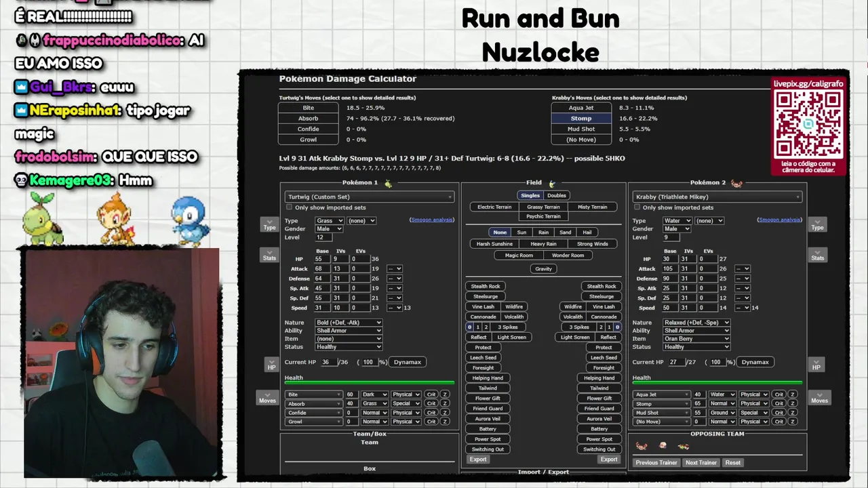Click Krabby's Current HP input field
Image resolution: width=868 pixels, height=488 pixels.
point(676,362)
